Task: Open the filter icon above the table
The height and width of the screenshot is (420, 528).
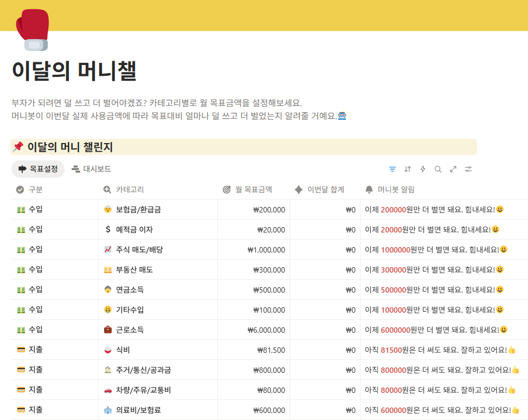Action: point(392,169)
